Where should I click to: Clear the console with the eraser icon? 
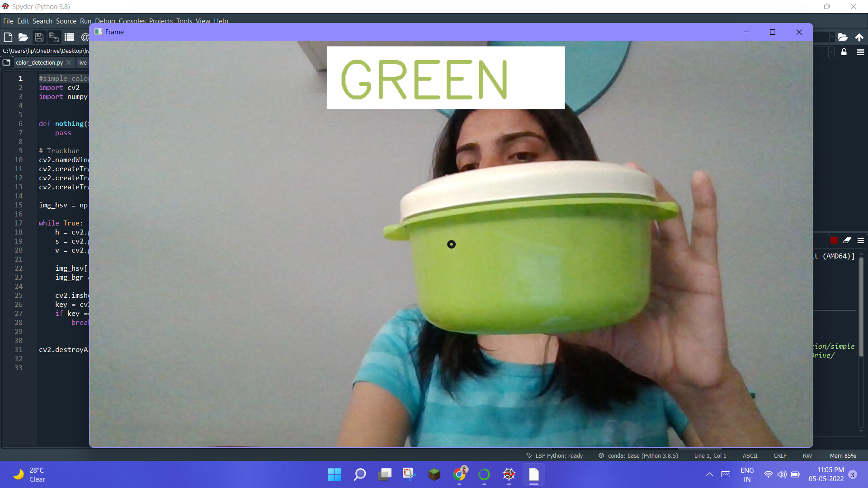tap(847, 240)
